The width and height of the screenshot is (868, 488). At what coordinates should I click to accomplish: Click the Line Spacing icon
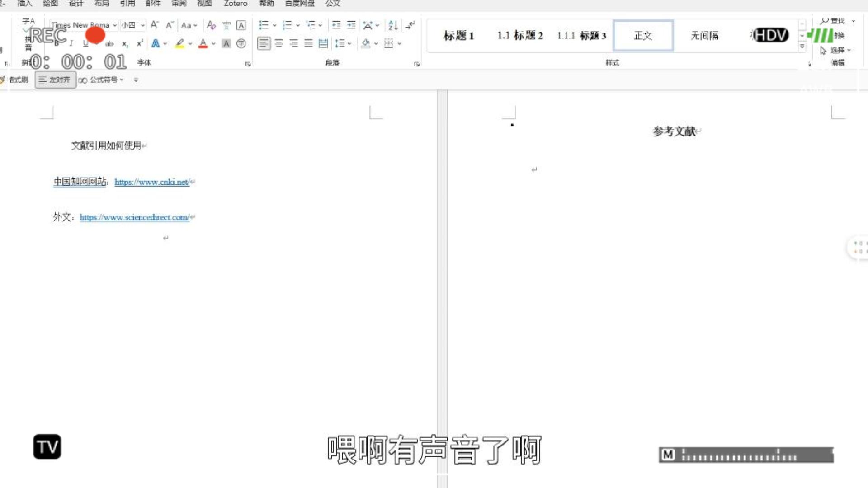click(340, 43)
